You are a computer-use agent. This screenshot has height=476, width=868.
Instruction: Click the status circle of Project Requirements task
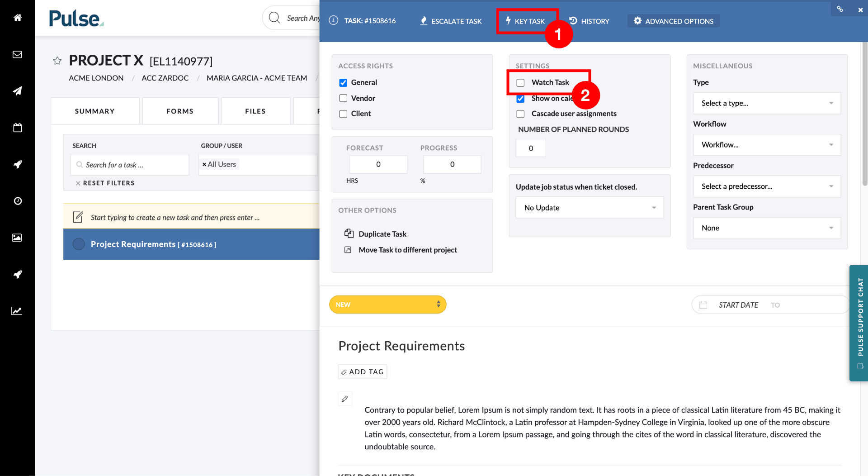[79, 244]
